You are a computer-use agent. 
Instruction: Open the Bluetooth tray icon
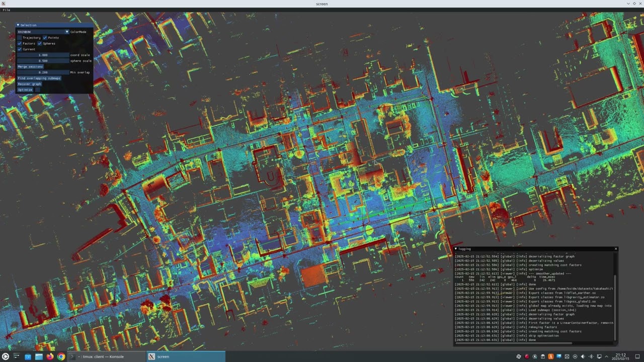tap(591, 356)
